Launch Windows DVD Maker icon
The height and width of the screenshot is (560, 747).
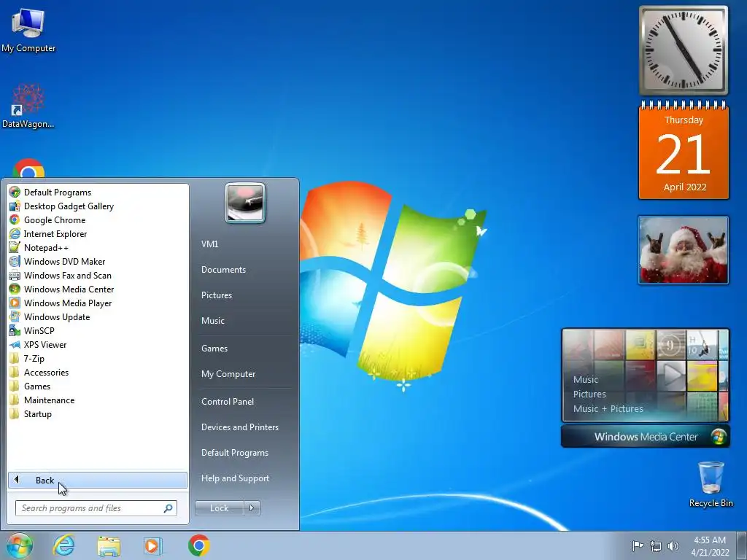click(x=15, y=262)
